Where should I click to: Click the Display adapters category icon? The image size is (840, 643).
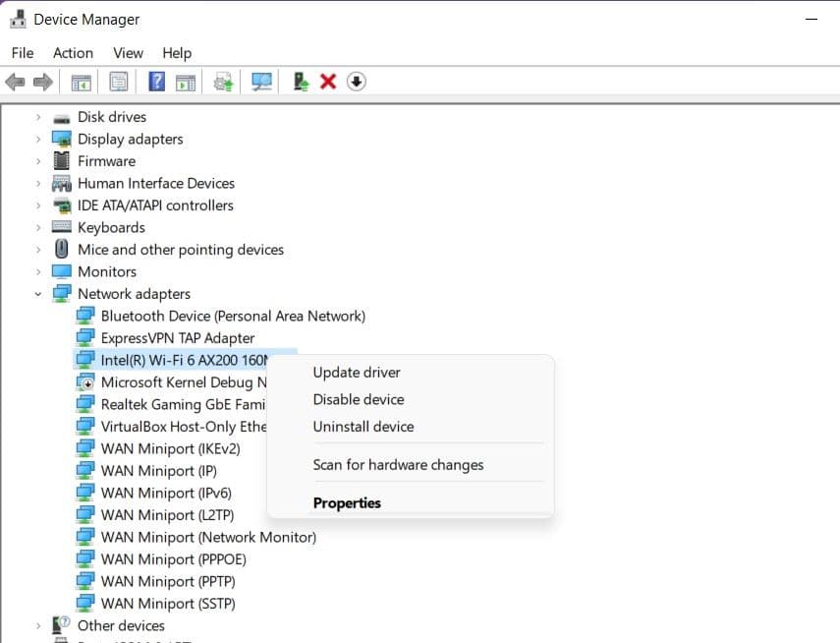62,139
